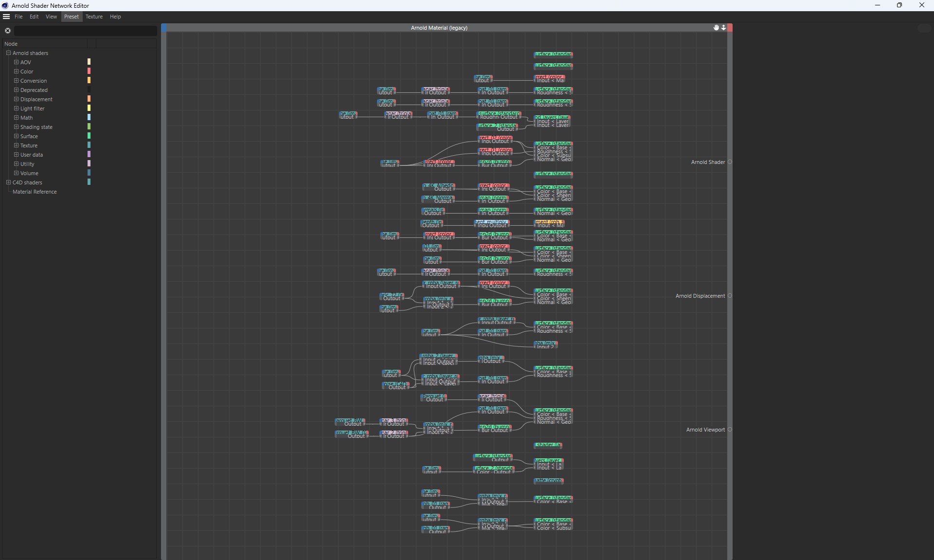Select the Material Reference item
The image size is (934, 560).
[35, 192]
